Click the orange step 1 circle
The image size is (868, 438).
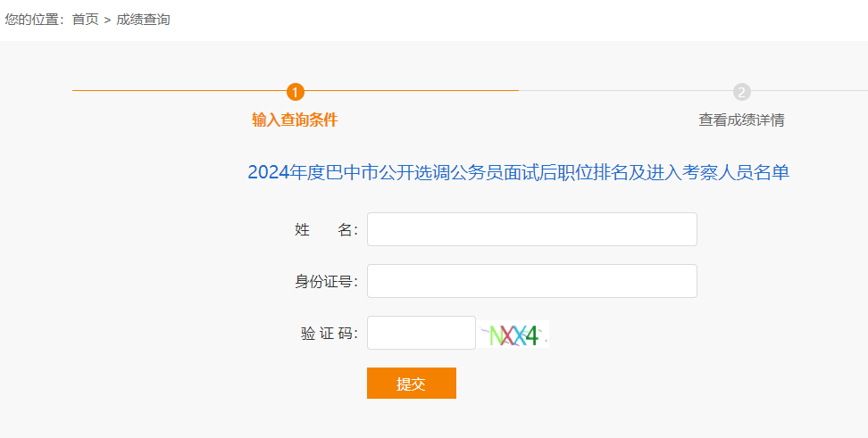[296, 92]
